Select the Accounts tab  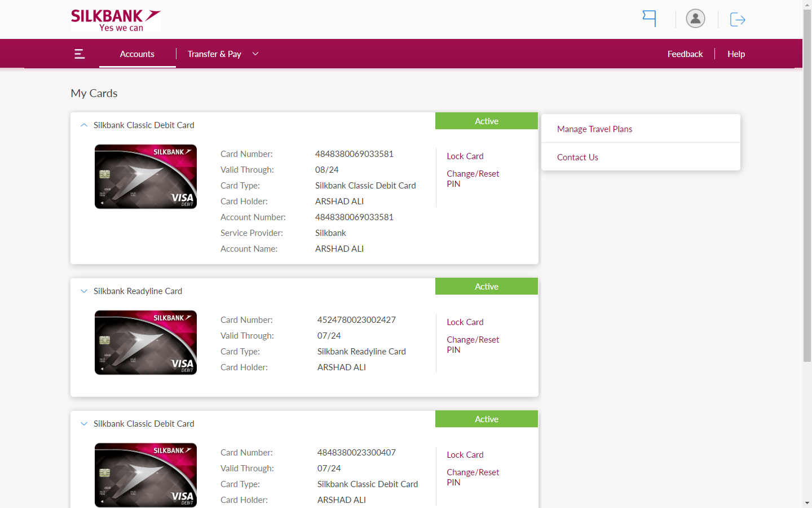[137, 54]
